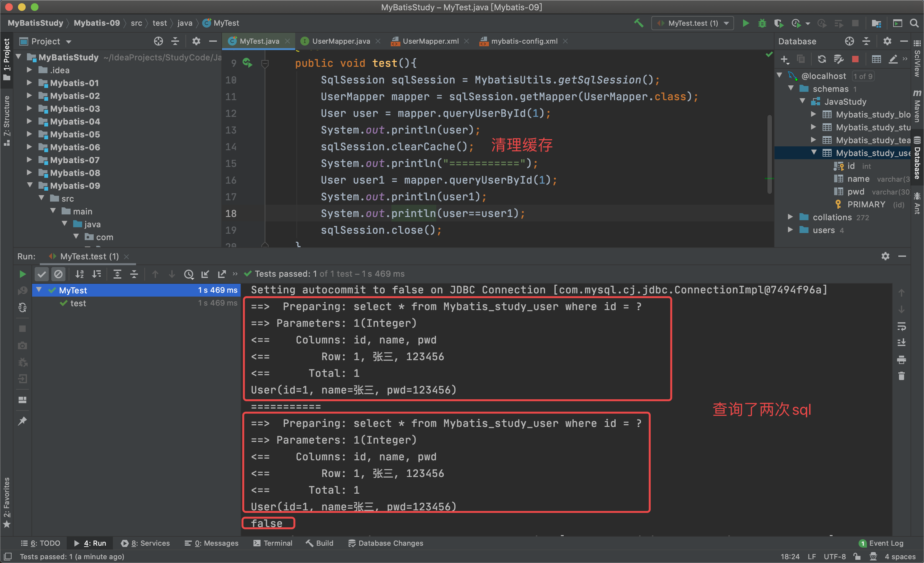Open Build tool window

[x=320, y=543]
